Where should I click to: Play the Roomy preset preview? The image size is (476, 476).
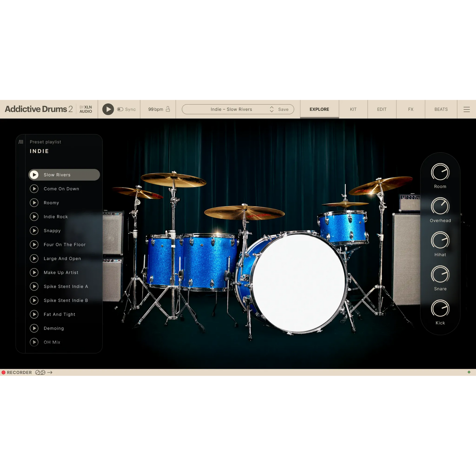(x=34, y=203)
